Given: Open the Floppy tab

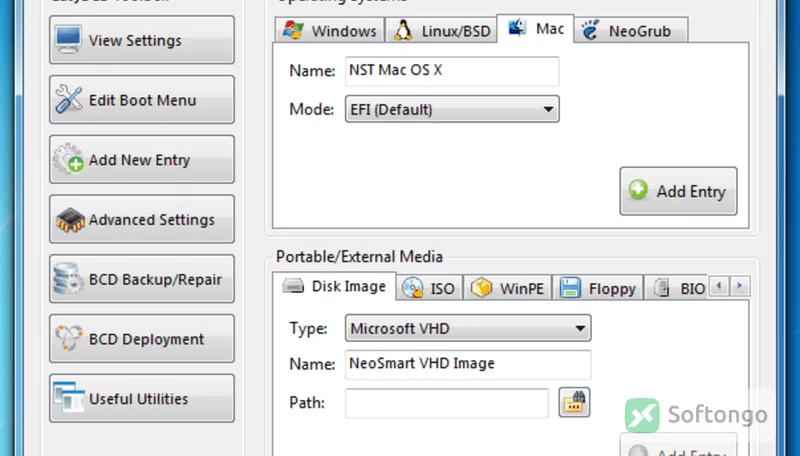Looking at the screenshot, I should point(598,288).
